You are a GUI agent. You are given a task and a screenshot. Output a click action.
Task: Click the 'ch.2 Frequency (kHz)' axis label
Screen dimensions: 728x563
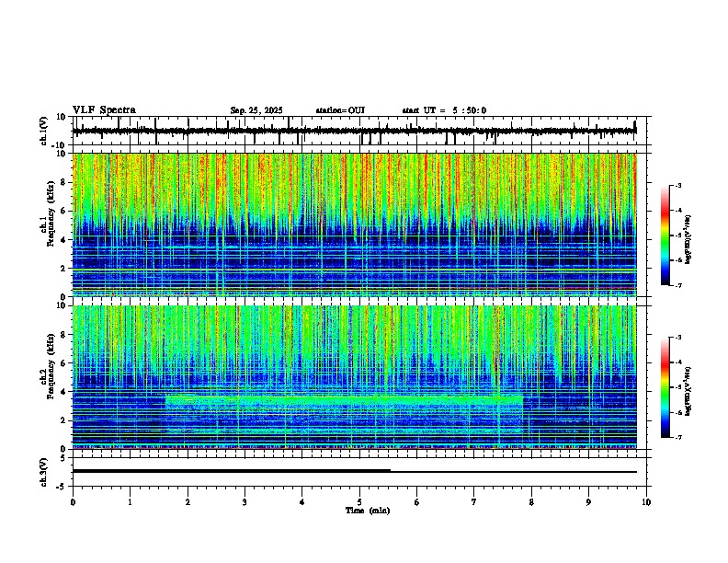[47, 366]
